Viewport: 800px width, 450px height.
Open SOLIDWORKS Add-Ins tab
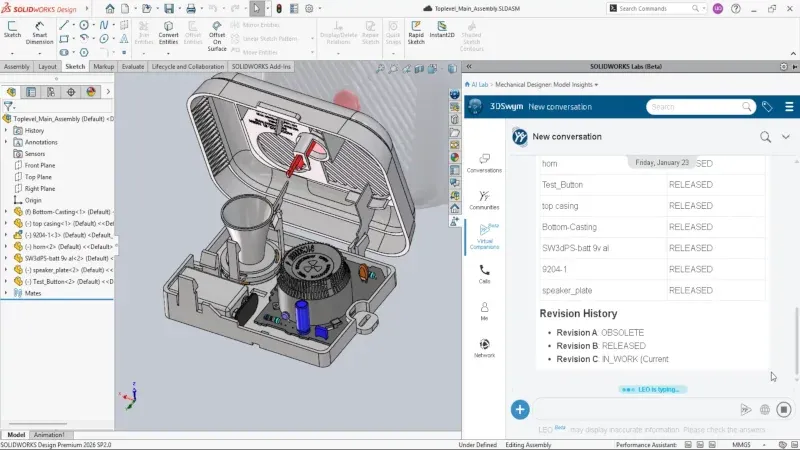coord(261,66)
